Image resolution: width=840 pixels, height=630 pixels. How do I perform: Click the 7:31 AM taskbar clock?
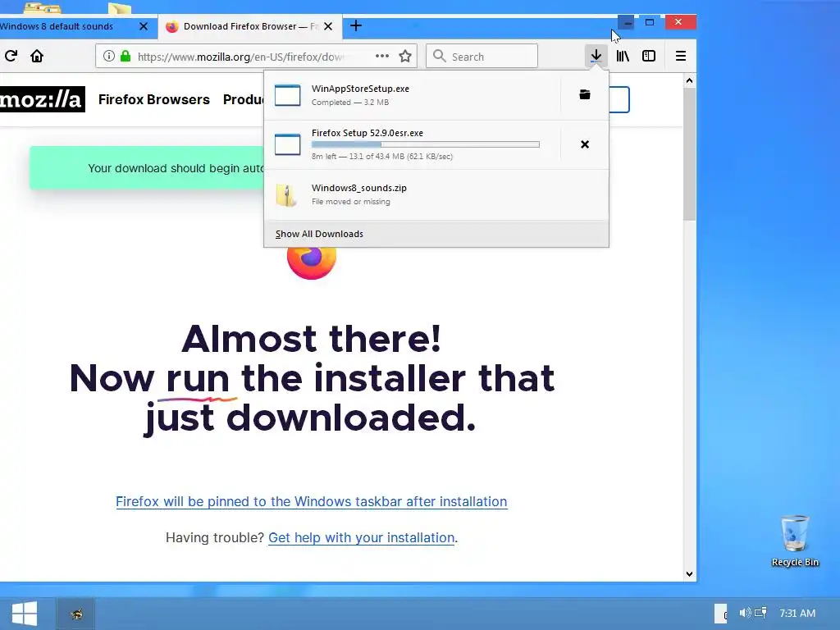(x=797, y=613)
